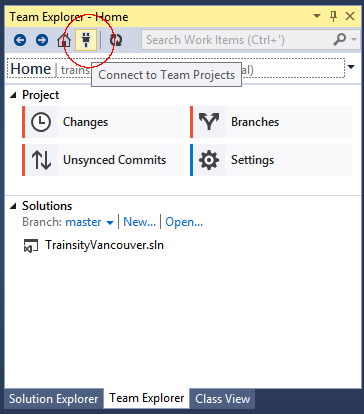The image size is (364, 414).
Task: Go back with the blue Back arrow
Action: [20, 40]
